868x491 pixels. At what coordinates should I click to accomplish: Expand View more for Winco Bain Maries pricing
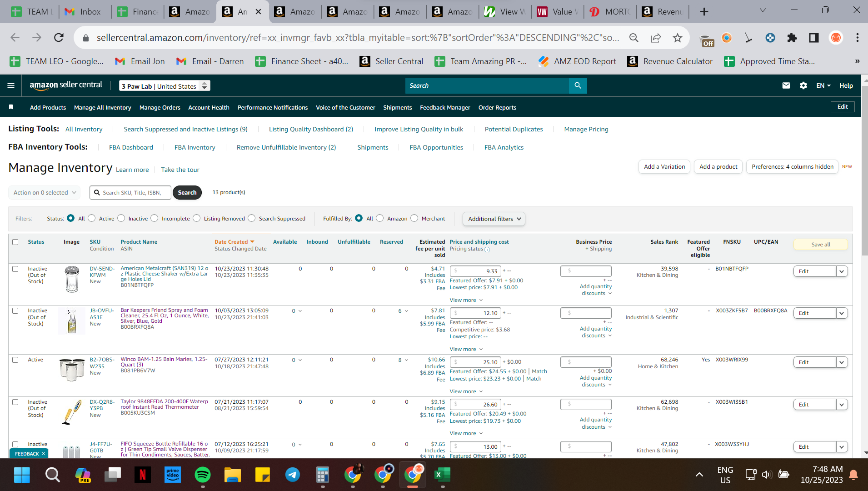pyautogui.click(x=466, y=391)
